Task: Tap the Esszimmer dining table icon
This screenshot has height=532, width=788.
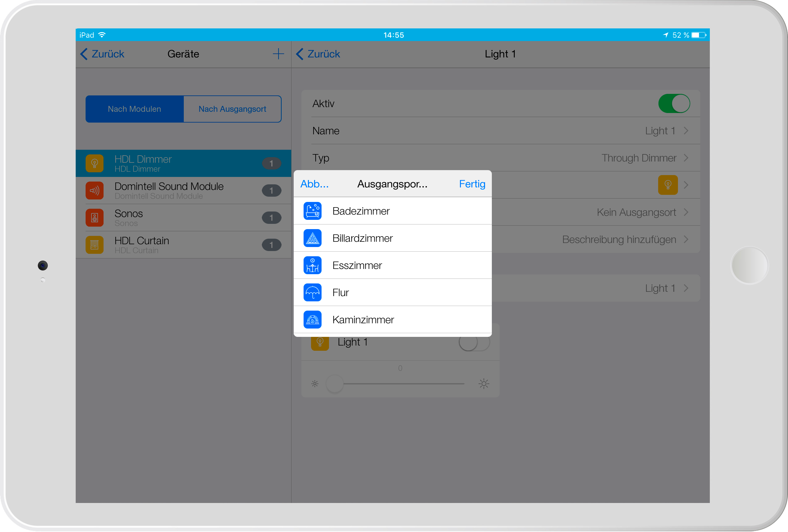Action: [312, 265]
